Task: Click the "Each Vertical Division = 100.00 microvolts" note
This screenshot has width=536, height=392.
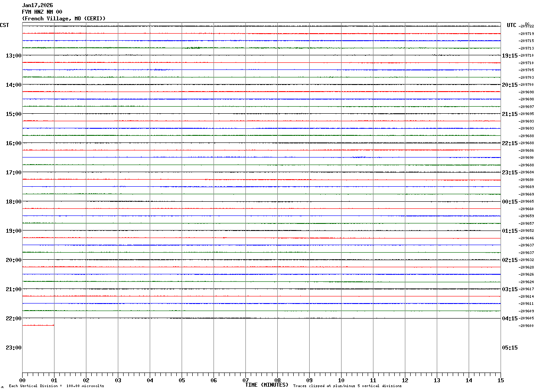Action: coord(56,386)
